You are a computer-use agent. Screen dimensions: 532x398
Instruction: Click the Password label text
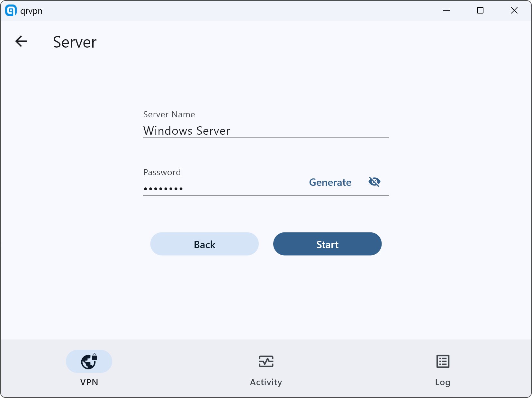tap(162, 172)
